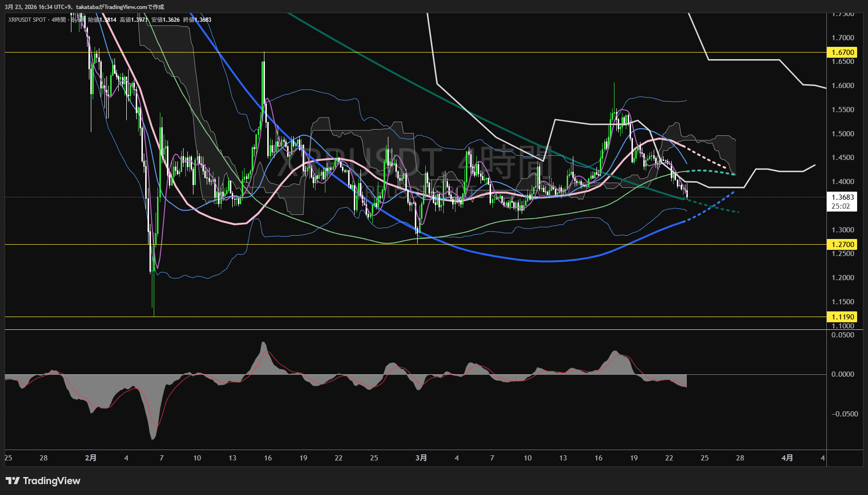Viewport: 868px width, 495px height.
Task: Select the 1.2700 yellow price label
Action: 842,245
